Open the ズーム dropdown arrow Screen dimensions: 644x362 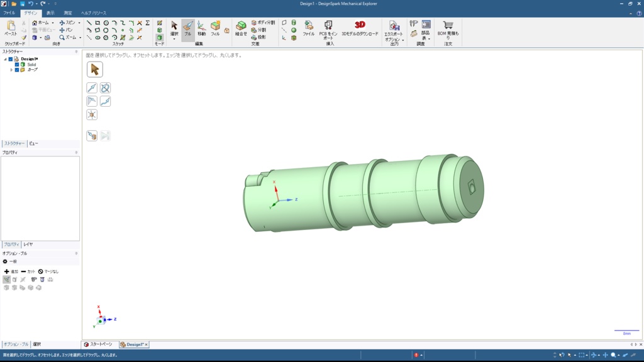coord(80,38)
